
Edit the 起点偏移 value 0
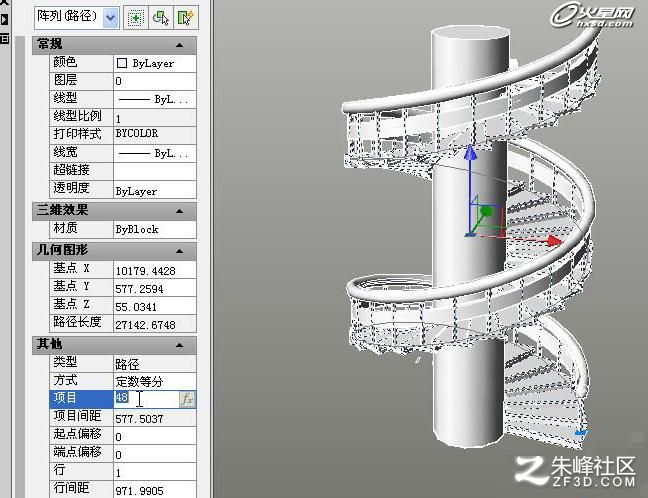click(x=155, y=436)
